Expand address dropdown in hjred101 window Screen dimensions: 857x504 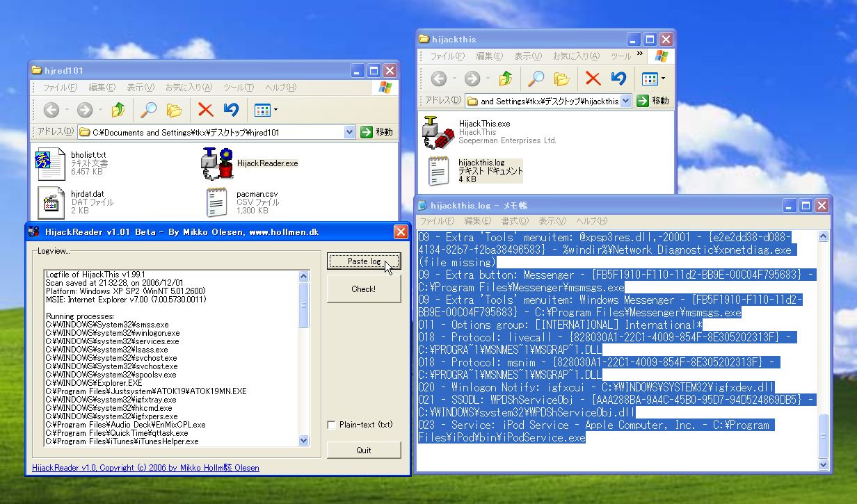coord(349,131)
